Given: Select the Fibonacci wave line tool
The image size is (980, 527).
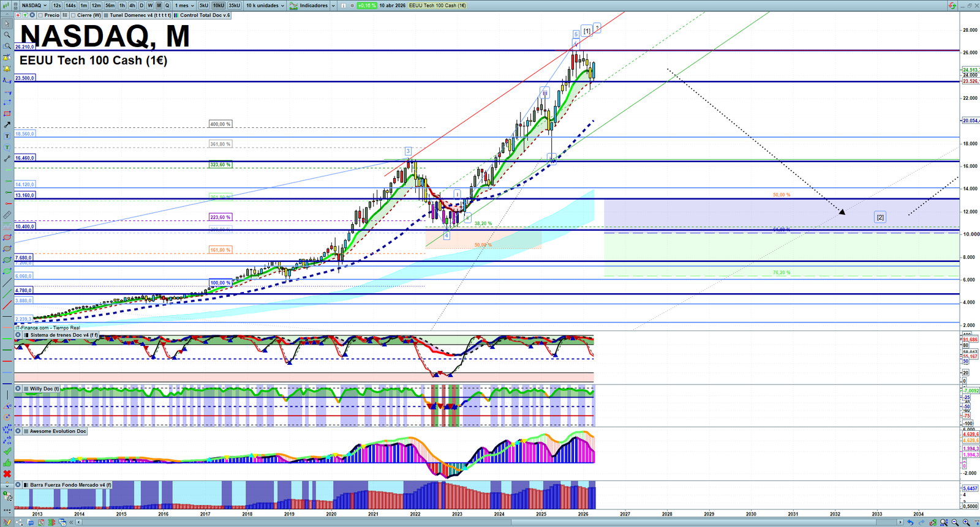Looking at the screenshot, I should tap(7, 80).
